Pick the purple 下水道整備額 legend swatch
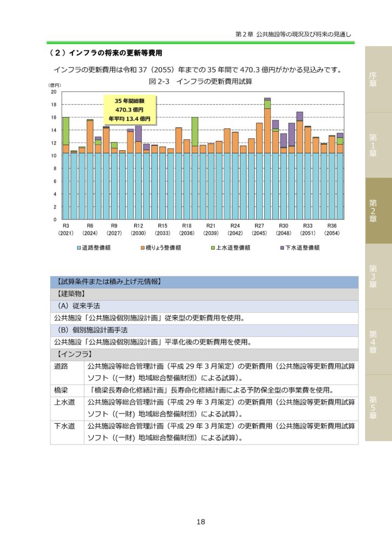This screenshot has width=392, height=555. pos(282,247)
